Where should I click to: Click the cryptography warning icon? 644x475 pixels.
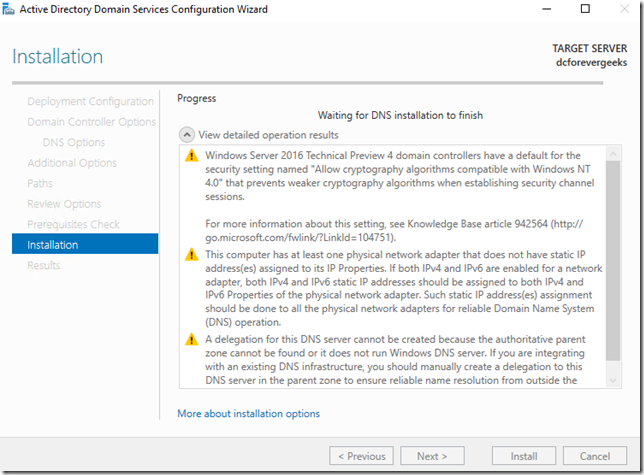point(190,156)
